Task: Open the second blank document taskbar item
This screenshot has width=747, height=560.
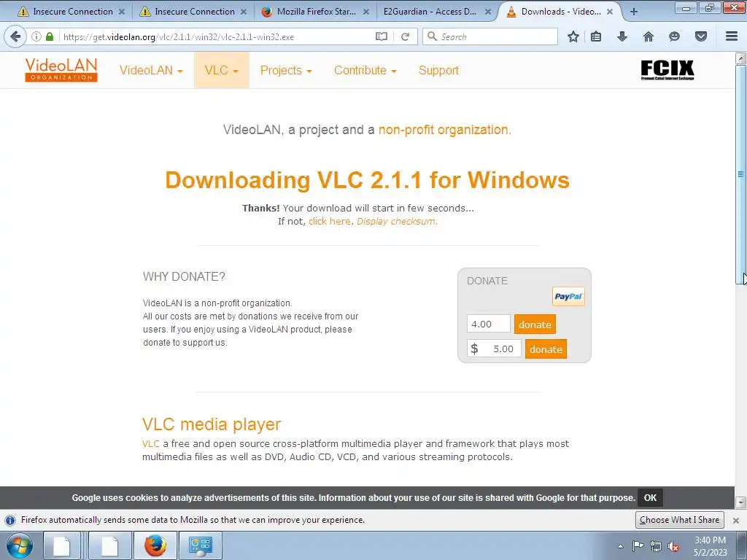Action: [110, 545]
